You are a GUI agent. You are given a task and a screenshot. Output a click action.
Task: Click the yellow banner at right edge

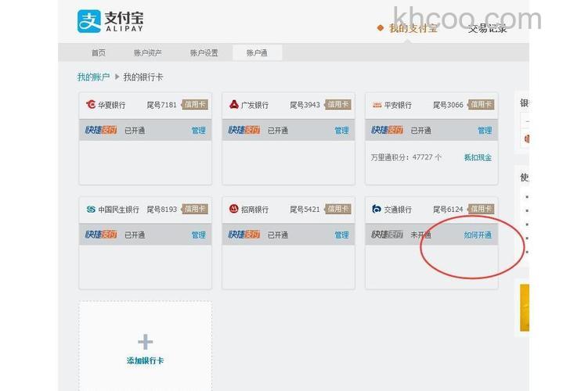point(525,308)
